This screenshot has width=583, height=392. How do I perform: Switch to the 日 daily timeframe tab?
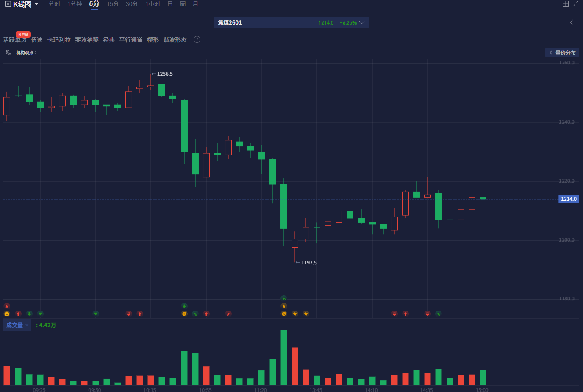170,4
